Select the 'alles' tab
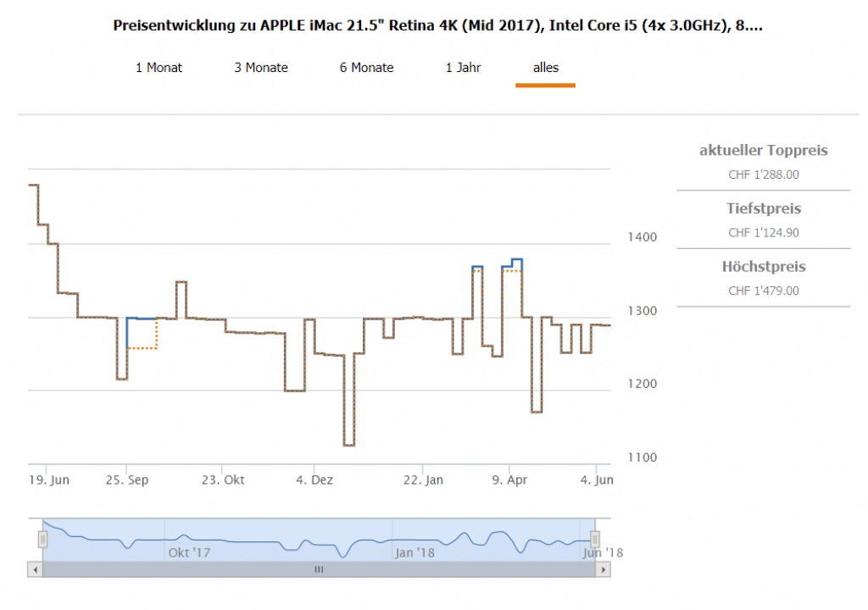868x610 pixels. 545,68
